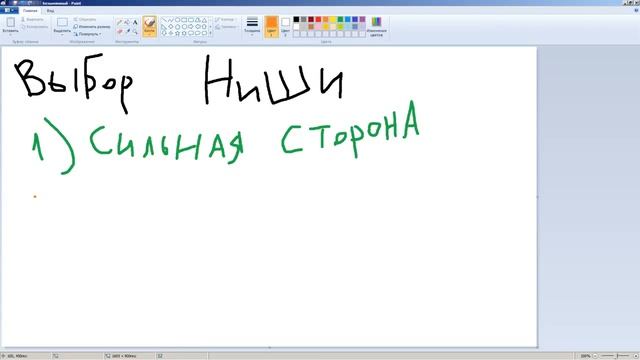Viewport: 640px width, 360px height.
Task: Click the Resize (Изменить размер) button
Action: (92, 27)
